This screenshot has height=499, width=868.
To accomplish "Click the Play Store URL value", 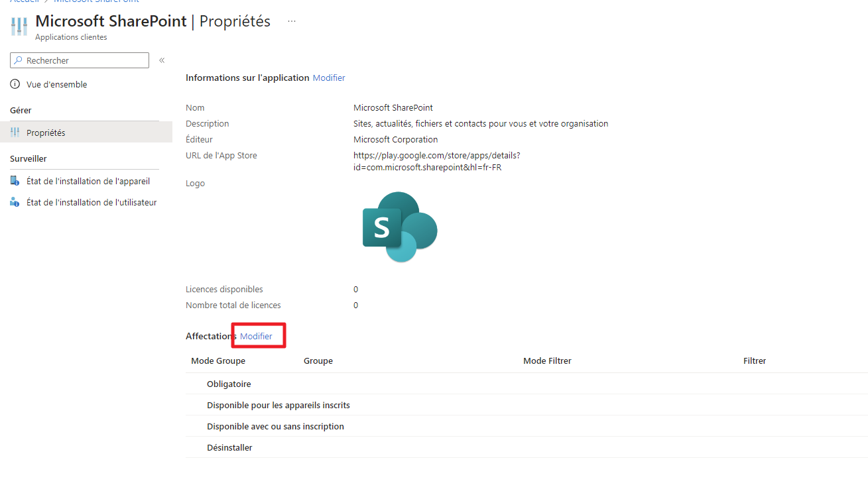I will click(x=437, y=161).
